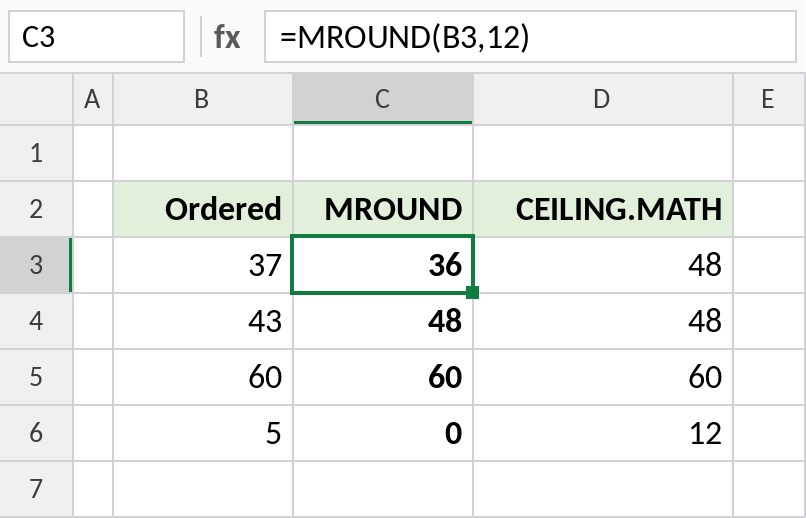Select column D header
Viewport: 806px width, 518px height.
coord(603,99)
